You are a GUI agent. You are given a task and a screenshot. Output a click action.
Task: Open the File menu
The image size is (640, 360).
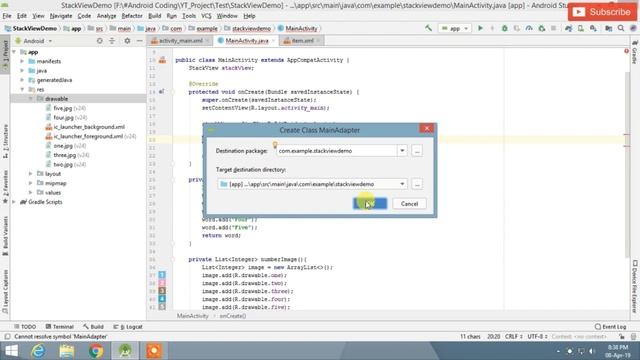pos(7,16)
